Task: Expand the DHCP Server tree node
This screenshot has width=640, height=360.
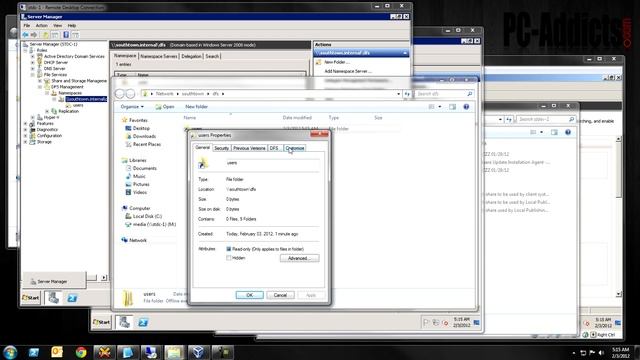Action: [33, 62]
